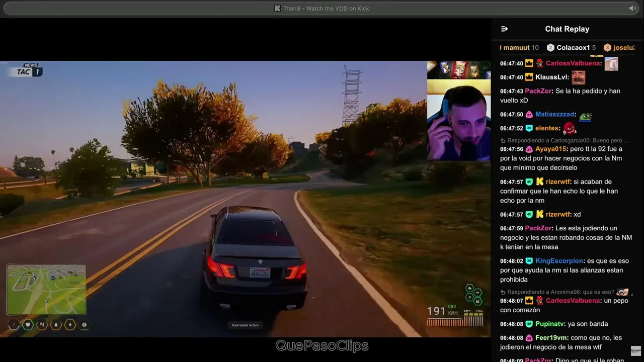Click the Pepe emote in Matiaszzzad's message
The width and height of the screenshot is (644, 362).
click(585, 116)
